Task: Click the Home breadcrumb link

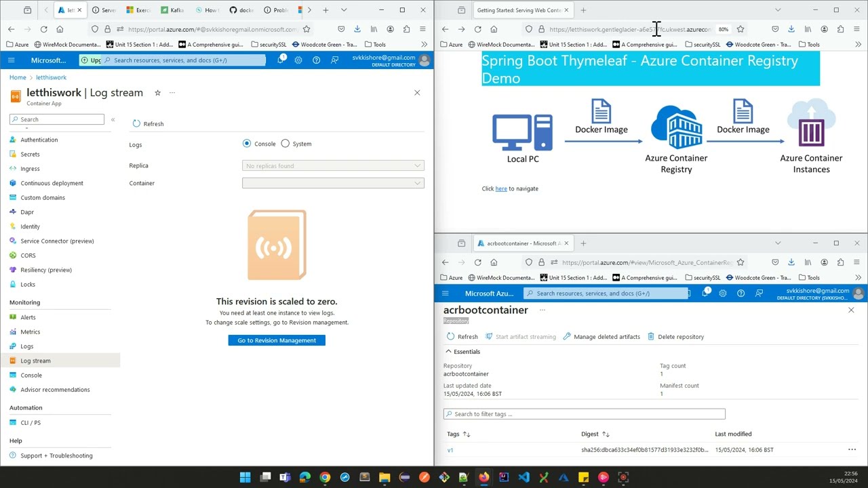Action: coord(18,78)
